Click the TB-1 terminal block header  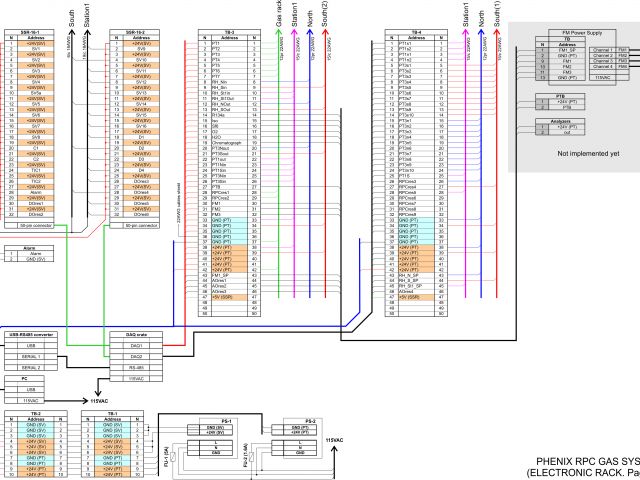113,412
